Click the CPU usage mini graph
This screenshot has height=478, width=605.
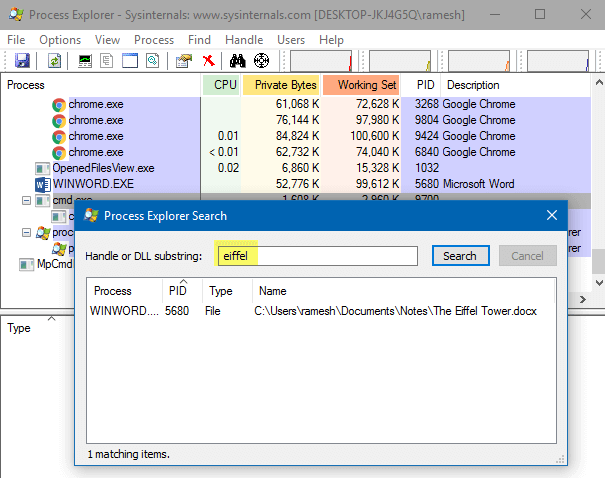[x=321, y=61]
